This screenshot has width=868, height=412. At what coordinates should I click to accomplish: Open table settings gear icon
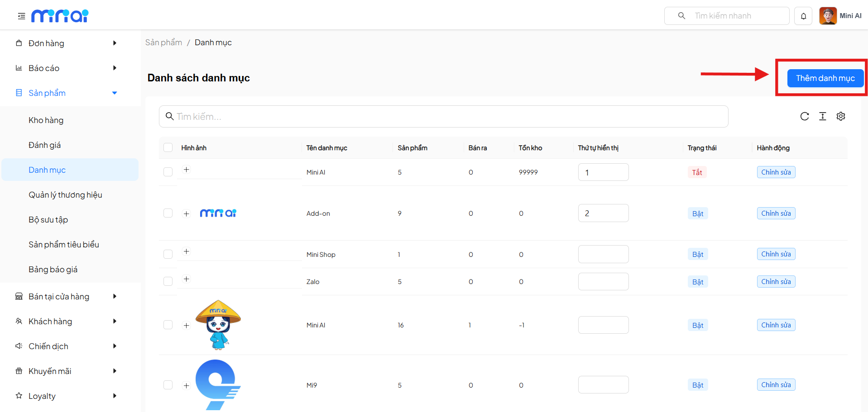point(840,116)
